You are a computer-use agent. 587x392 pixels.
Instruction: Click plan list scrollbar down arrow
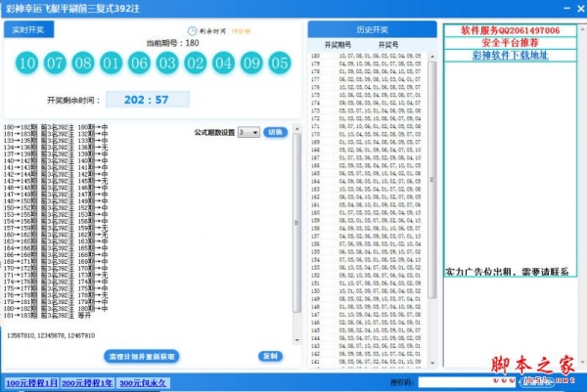296,340
